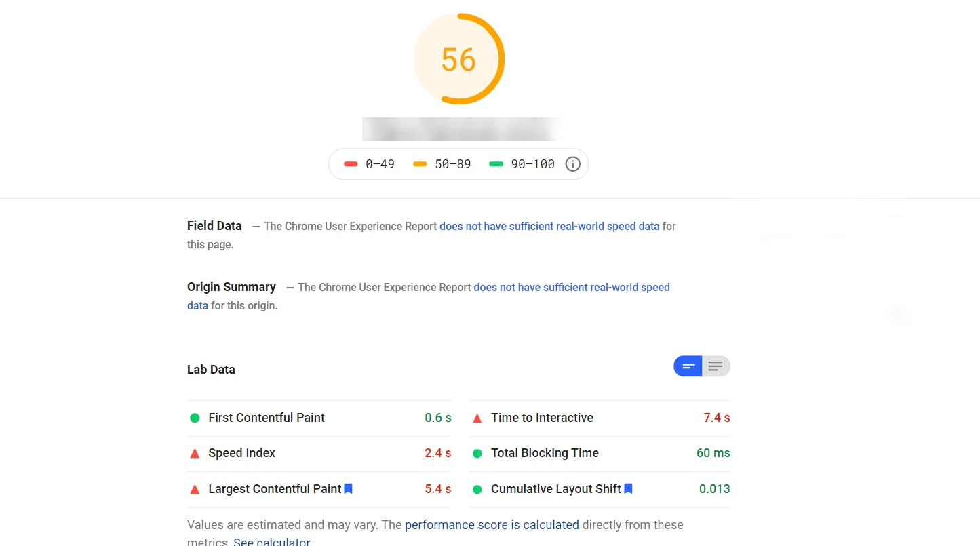Click the green circle beside Total Blocking Time
Image resolution: width=980 pixels, height=546 pixels.
[x=477, y=453]
